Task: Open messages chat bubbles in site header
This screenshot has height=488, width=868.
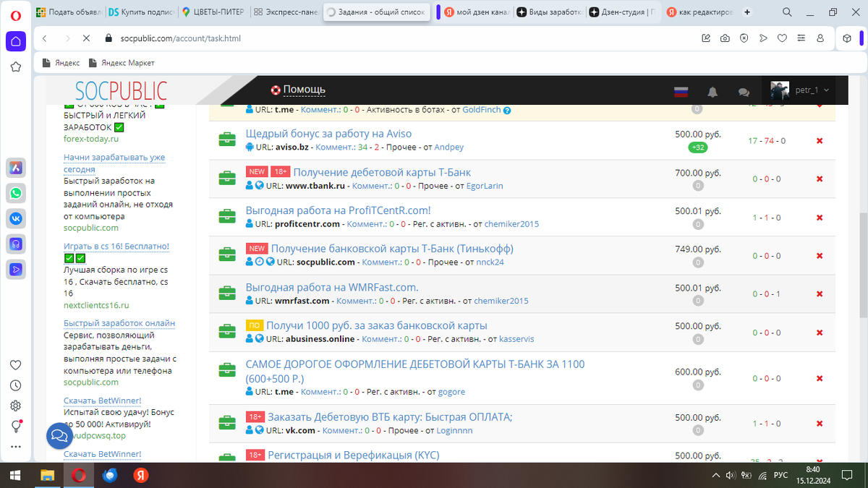Action: pyautogui.click(x=744, y=92)
